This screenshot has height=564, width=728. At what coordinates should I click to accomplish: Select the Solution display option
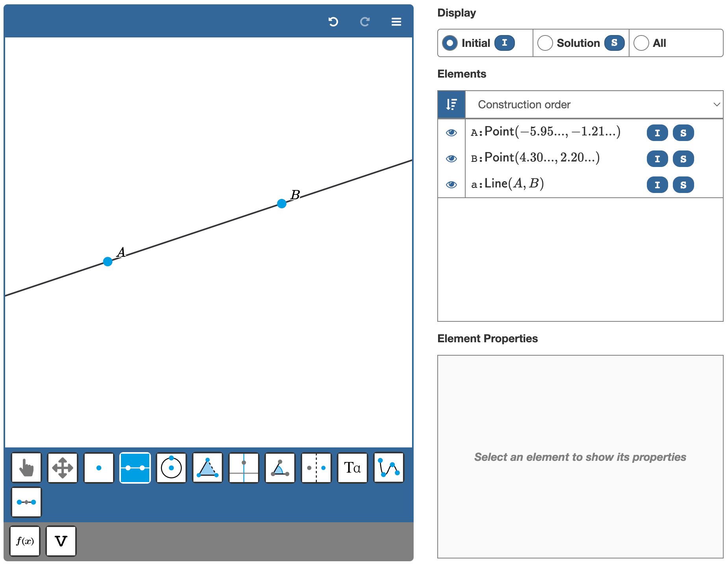tap(545, 43)
